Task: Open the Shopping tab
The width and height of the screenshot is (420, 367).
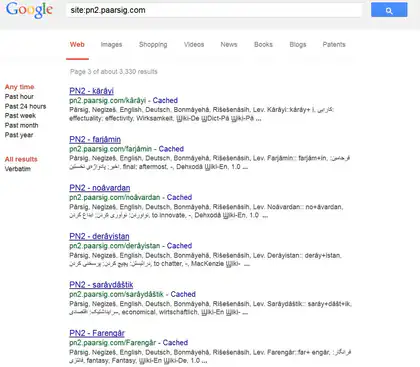Action: tap(153, 45)
